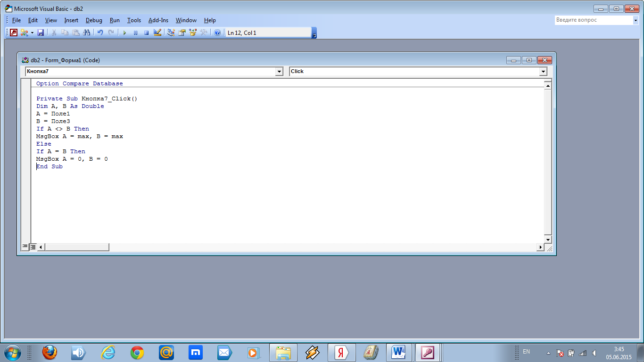Click the 'Dim A, B As Double' line
The image size is (644, 362).
[x=70, y=106]
